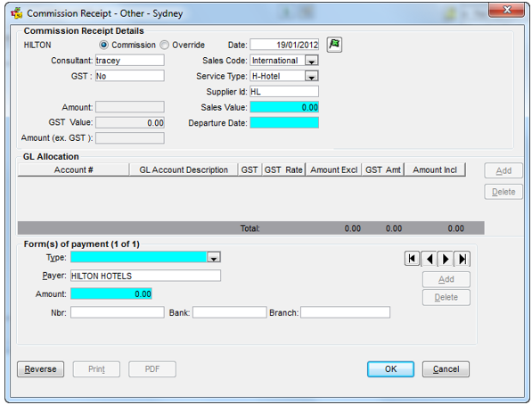This screenshot has width=532, height=405.
Task: Expand the payment Type dropdown
Action: (x=214, y=257)
